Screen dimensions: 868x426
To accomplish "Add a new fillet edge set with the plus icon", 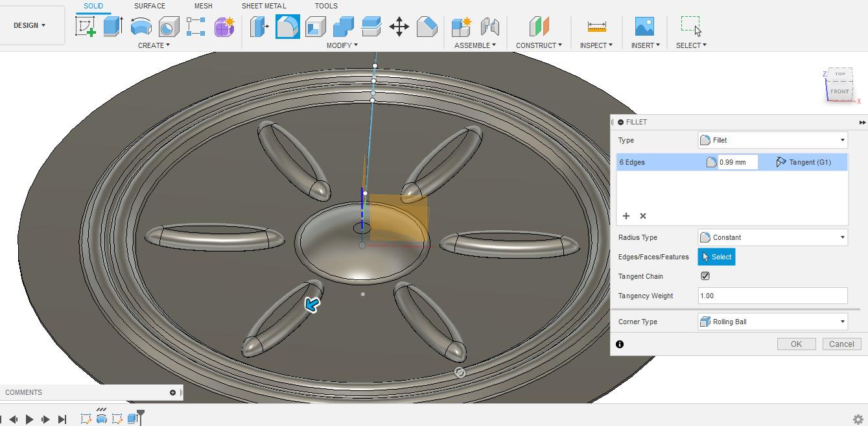I will pyautogui.click(x=626, y=216).
